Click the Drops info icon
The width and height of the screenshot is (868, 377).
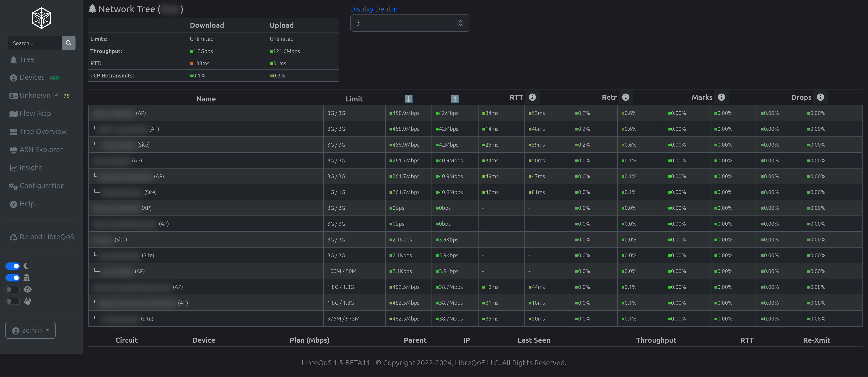point(820,97)
